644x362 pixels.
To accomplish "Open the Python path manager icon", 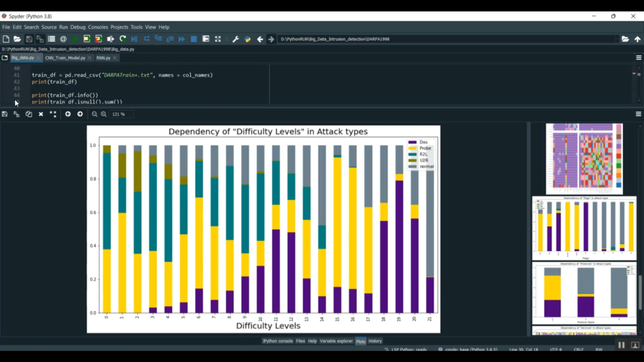I will point(247,39).
